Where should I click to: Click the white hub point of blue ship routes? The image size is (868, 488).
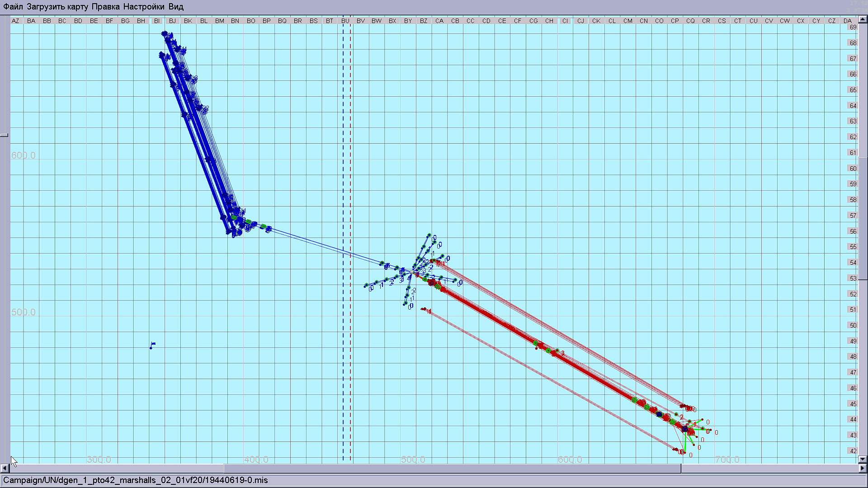point(412,272)
